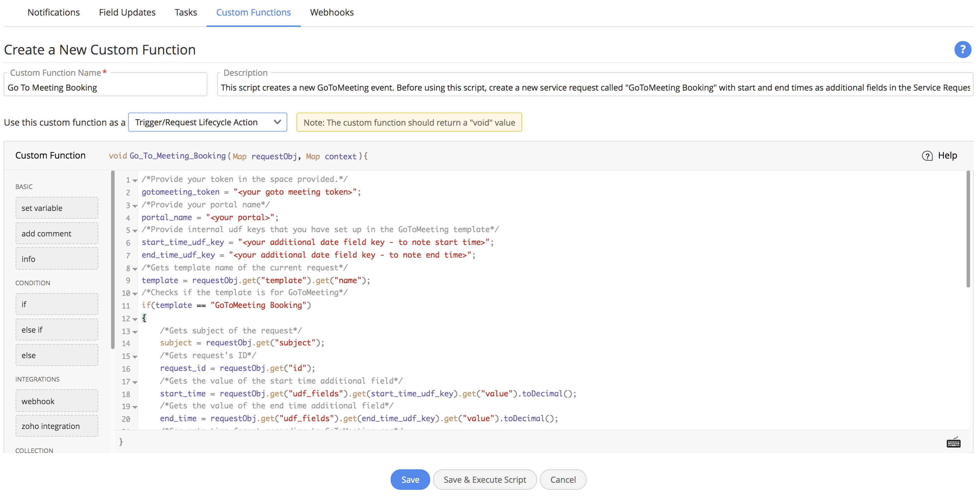This screenshot has height=504, width=980.
Task: Click the Save button
Action: pyautogui.click(x=410, y=479)
